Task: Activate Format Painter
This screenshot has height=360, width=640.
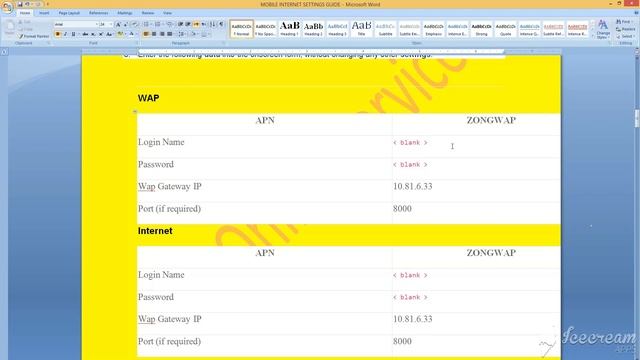Action: pyautogui.click(x=33, y=36)
